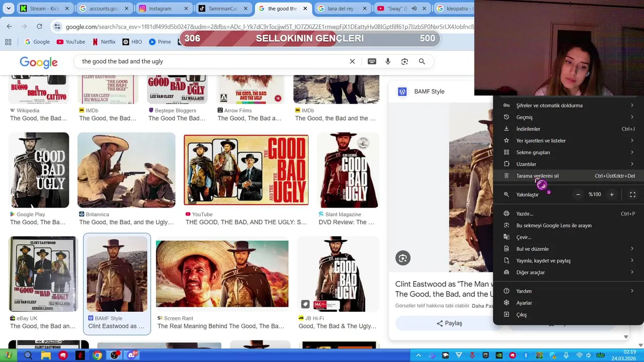Click Chrome icon in the taskbar
Image resolution: width=644 pixels, height=362 pixels.
click(x=97, y=355)
